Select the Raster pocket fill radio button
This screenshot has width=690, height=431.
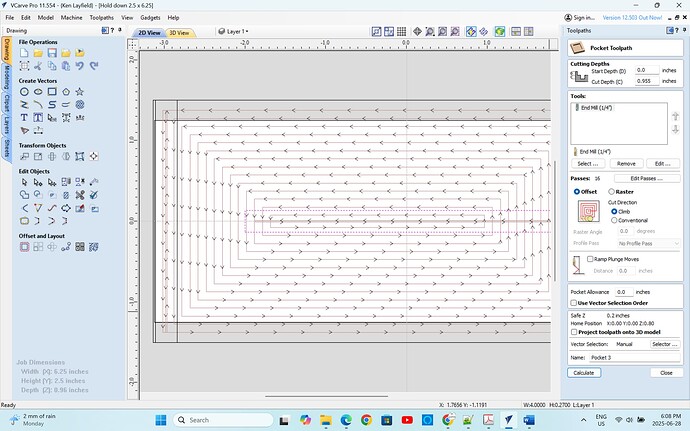coord(611,192)
